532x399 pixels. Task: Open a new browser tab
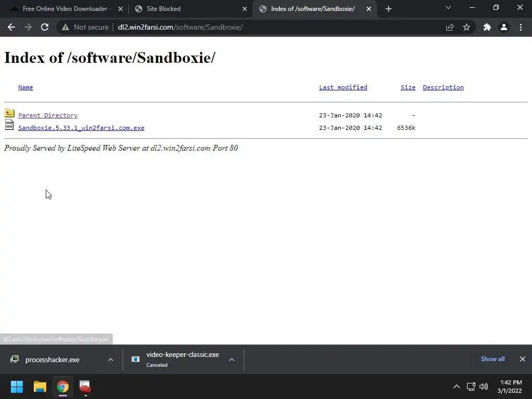[389, 9]
